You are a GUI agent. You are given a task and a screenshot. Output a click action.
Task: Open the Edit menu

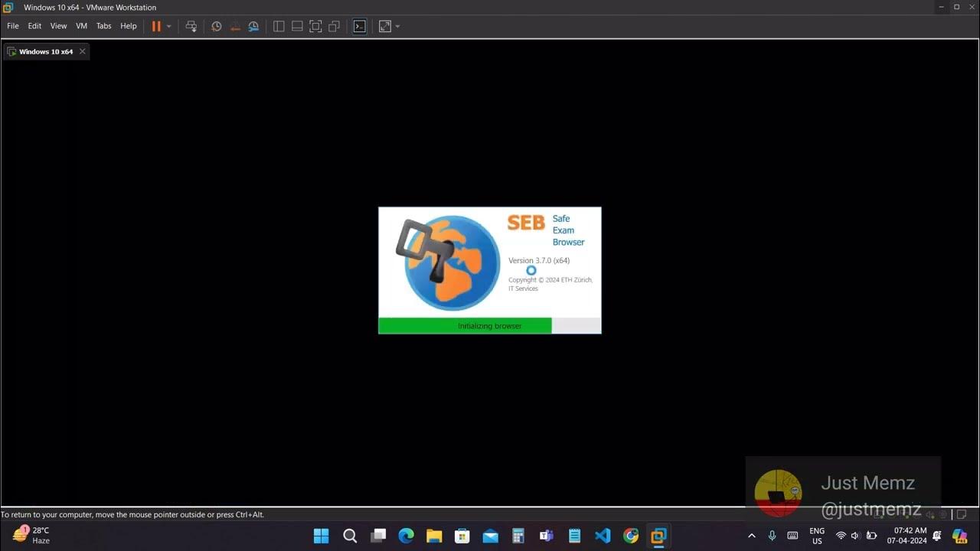34,26
